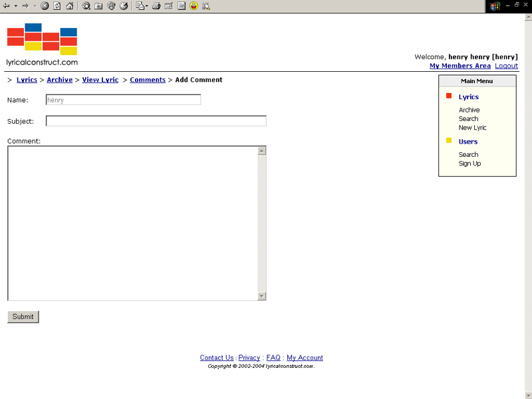532x399 pixels.
Task: Click the page scrollbar down arrow
Action: pos(528,396)
